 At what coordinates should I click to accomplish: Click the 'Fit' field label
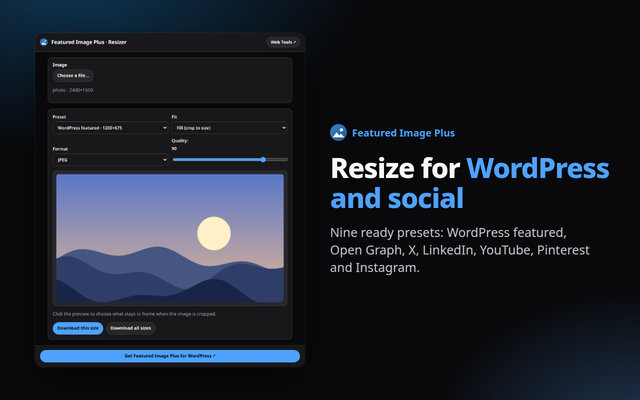(x=174, y=117)
